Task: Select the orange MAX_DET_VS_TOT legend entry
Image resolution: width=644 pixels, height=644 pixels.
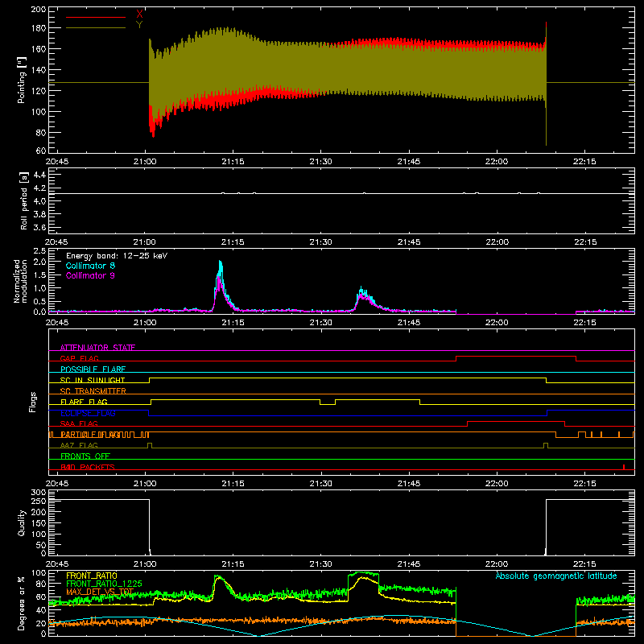Action: click(x=100, y=592)
